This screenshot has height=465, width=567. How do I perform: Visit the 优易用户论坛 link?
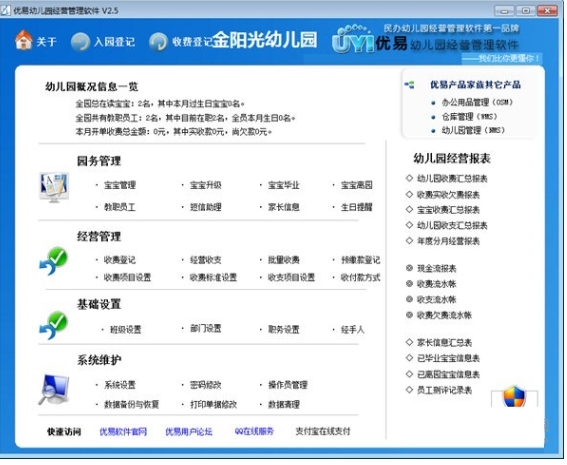(x=189, y=432)
